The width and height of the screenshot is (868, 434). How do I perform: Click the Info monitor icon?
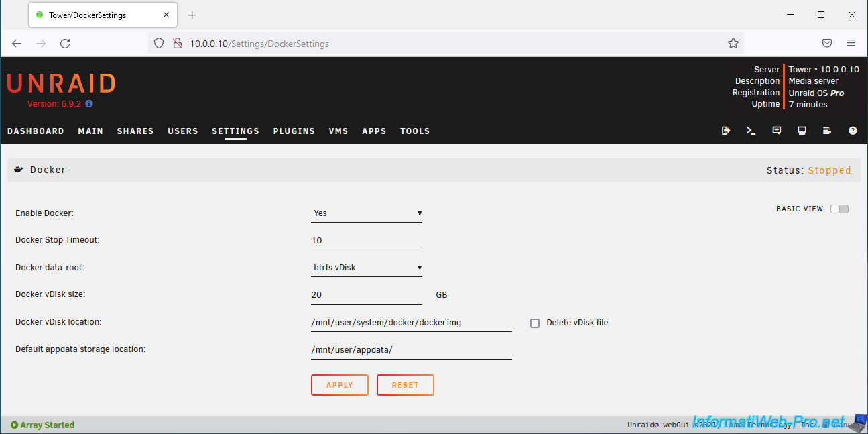point(802,131)
